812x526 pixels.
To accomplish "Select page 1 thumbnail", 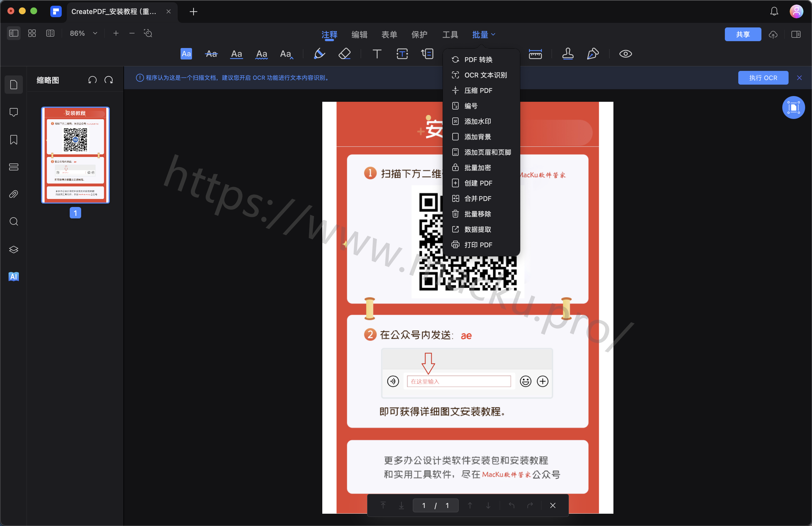I will pos(75,155).
